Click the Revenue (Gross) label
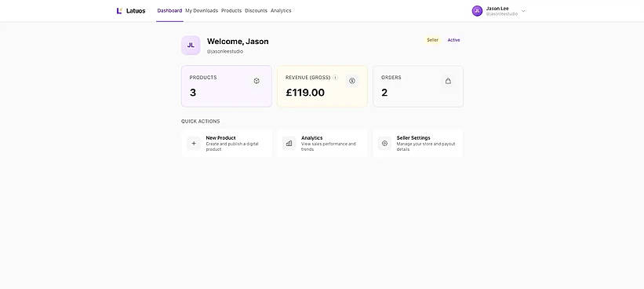This screenshot has width=644, height=289. [307, 77]
